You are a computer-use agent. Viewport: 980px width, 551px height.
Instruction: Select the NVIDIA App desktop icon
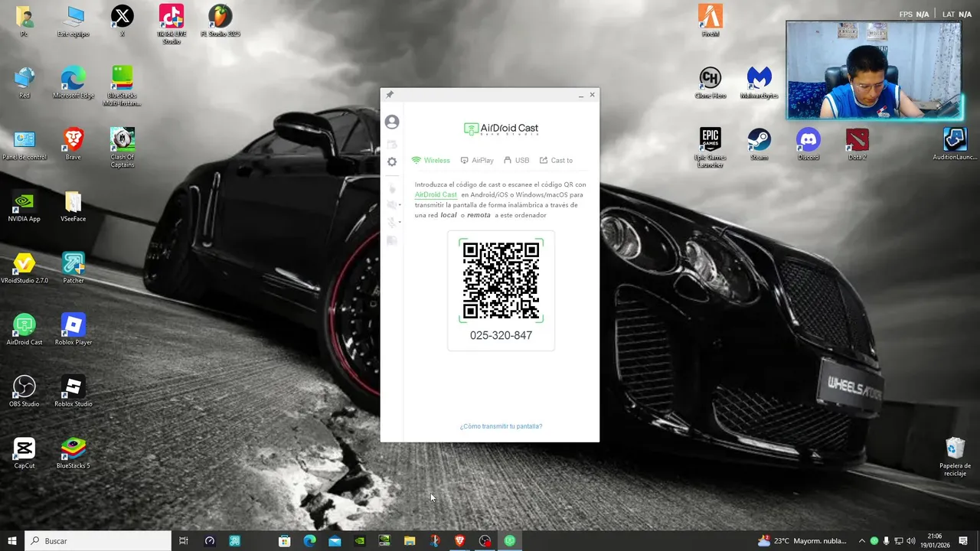pyautogui.click(x=24, y=207)
